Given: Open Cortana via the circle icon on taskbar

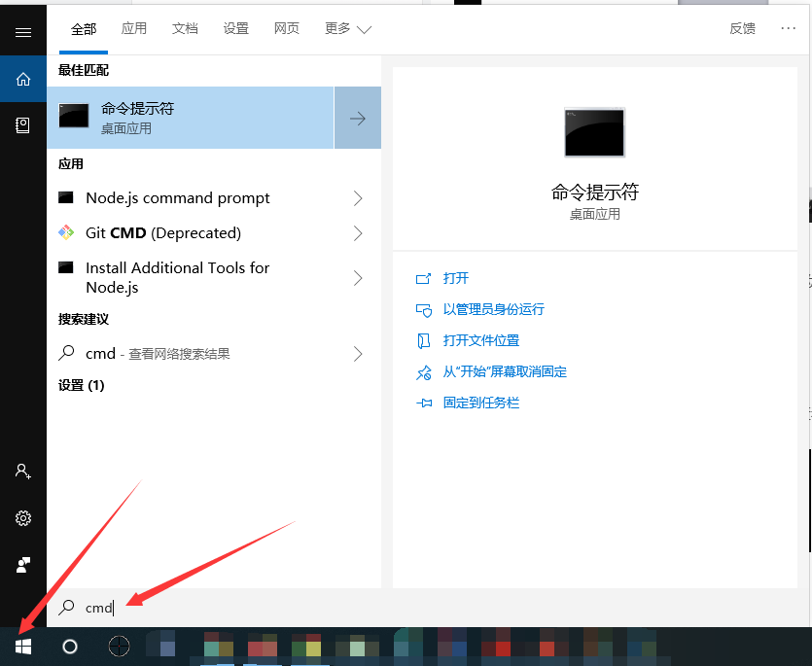Looking at the screenshot, I should pyautogui.click(x=68, y=647).
